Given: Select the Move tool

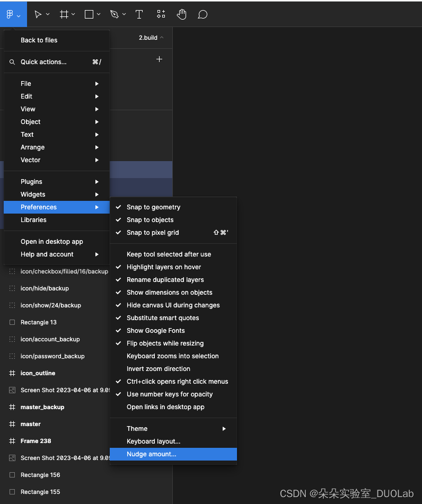Looking at the screenshot, I should coord(38,14).
